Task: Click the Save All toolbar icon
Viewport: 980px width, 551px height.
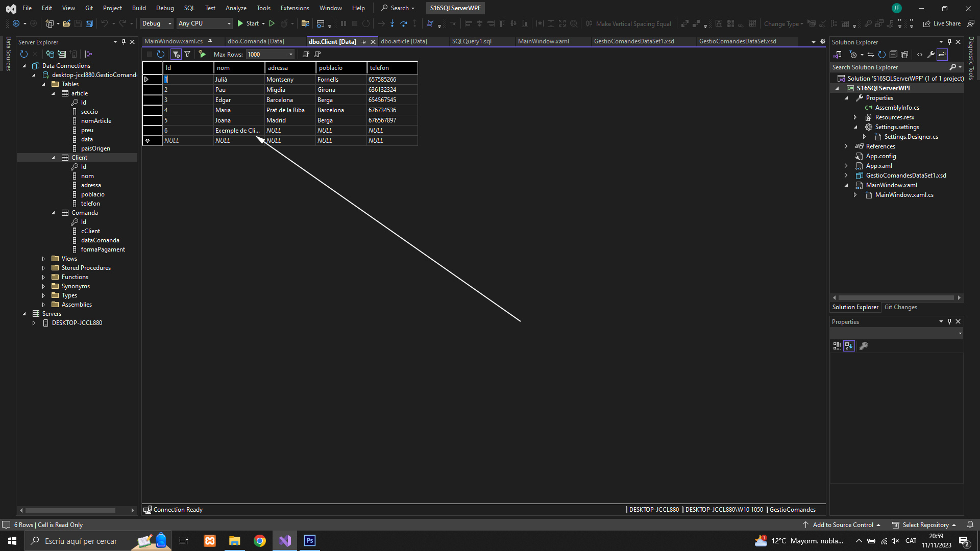Action: coord(89,23)
